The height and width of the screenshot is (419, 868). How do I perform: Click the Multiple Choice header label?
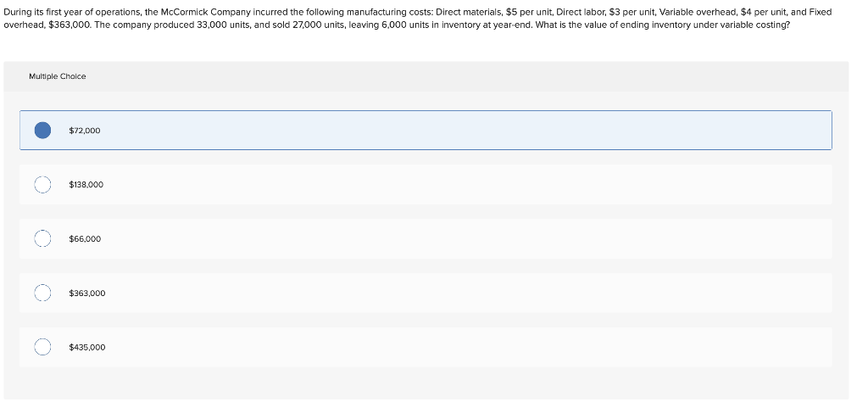click(x=58, y=76)
